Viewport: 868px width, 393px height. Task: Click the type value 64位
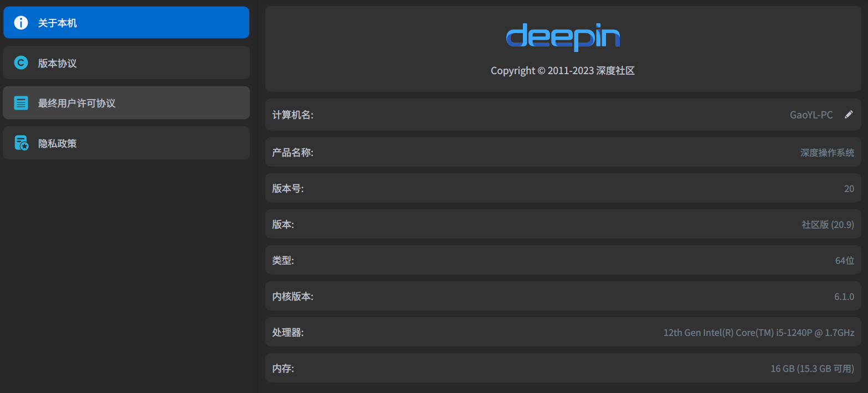coord(845,261)
